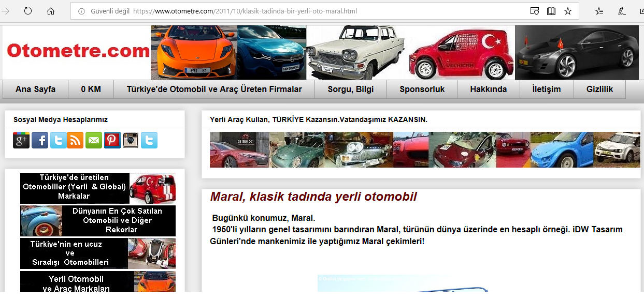Add page to favorites star icon

point(568,11)
